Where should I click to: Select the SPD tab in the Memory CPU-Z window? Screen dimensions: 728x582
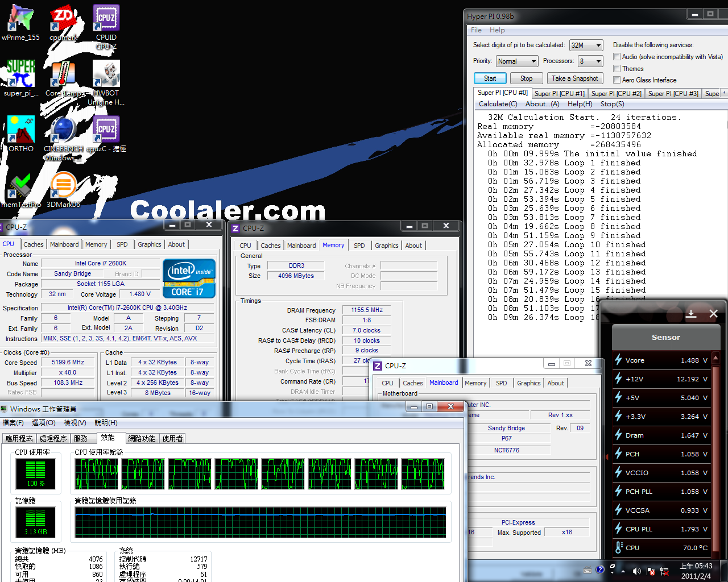tap(359, 246)
